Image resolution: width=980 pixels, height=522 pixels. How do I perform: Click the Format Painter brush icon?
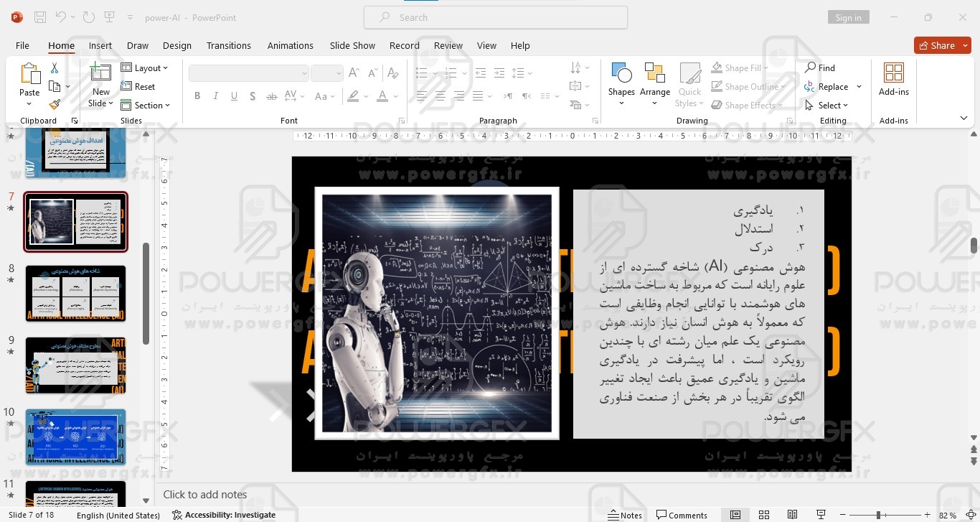click(55, 105)
